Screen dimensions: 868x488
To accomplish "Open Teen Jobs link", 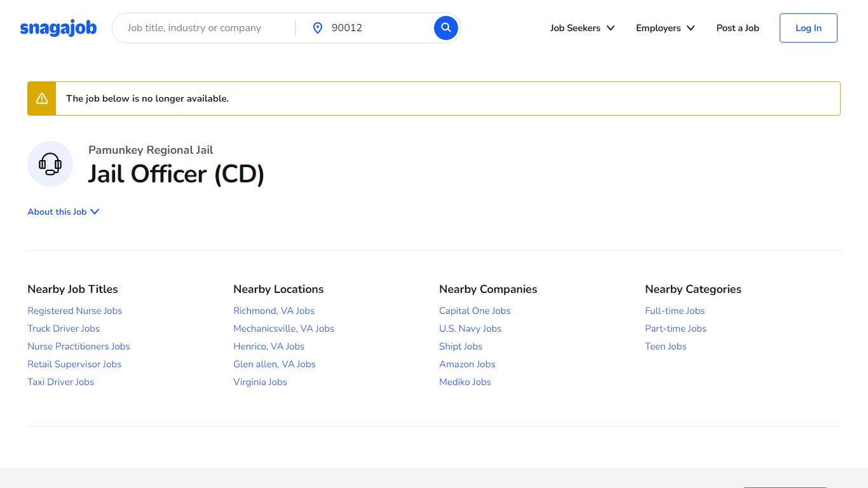I will pos(666,346).
